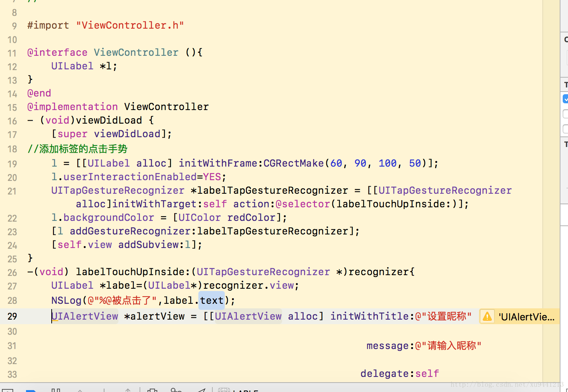568x392 pixels.
Task: Click the @selector keyword
Action: (x=303, y=204)
